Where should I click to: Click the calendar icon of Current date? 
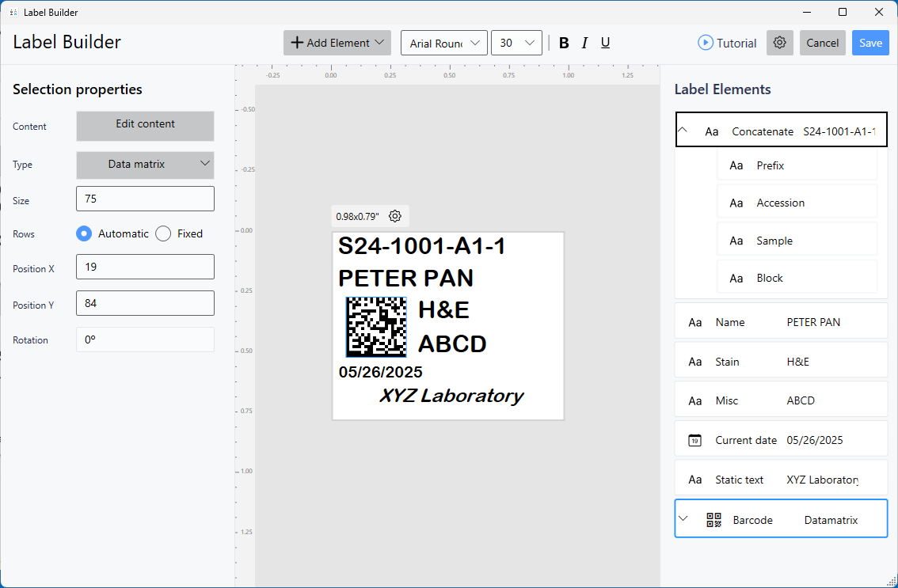694,440
